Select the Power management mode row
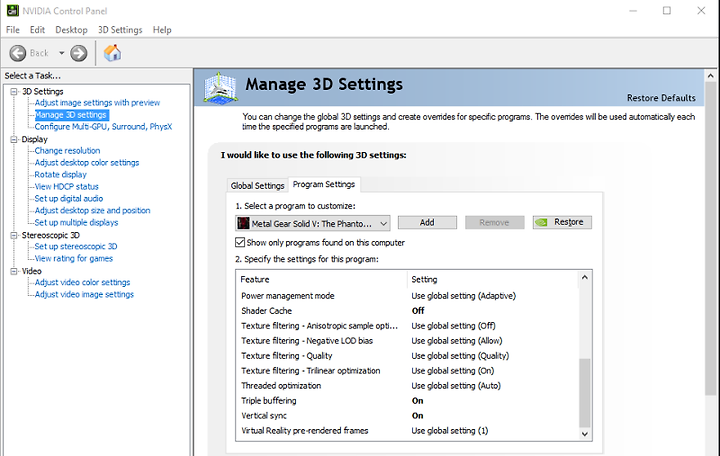This screenshot has height=456, width=720. [x=407, y=296]
